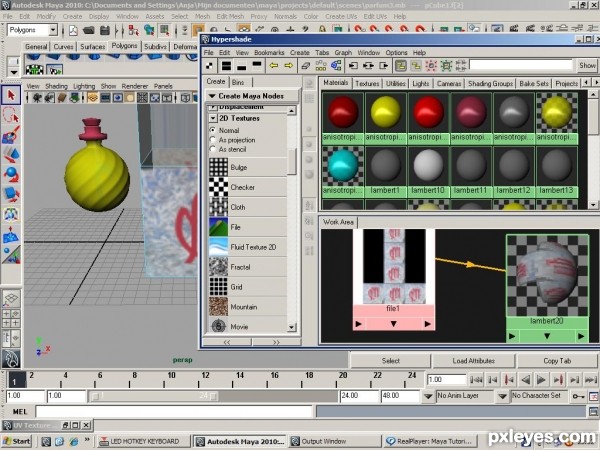Image resolution: width=600 pixels, height=450 pixels.
Task: Show top and bottom tabs in Hypershade
Action: [x=227, y=66]
